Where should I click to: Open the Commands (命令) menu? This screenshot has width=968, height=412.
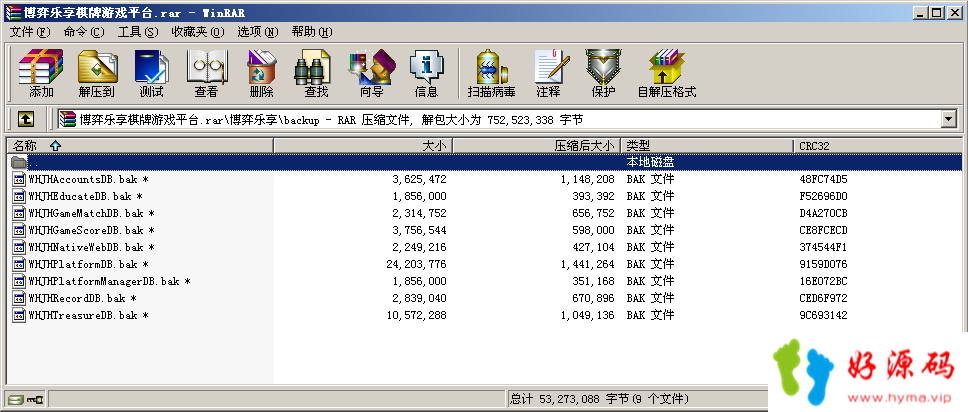point(84,32)
